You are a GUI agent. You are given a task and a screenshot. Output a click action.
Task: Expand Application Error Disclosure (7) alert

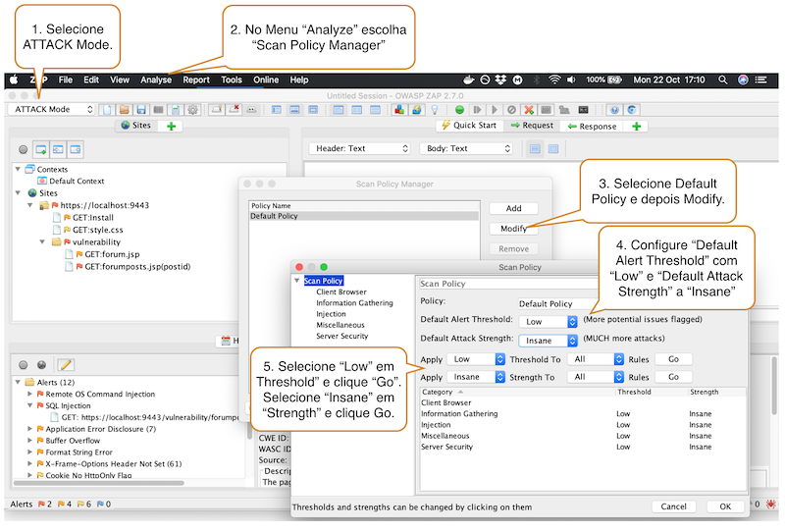click(x=30, y=429)
